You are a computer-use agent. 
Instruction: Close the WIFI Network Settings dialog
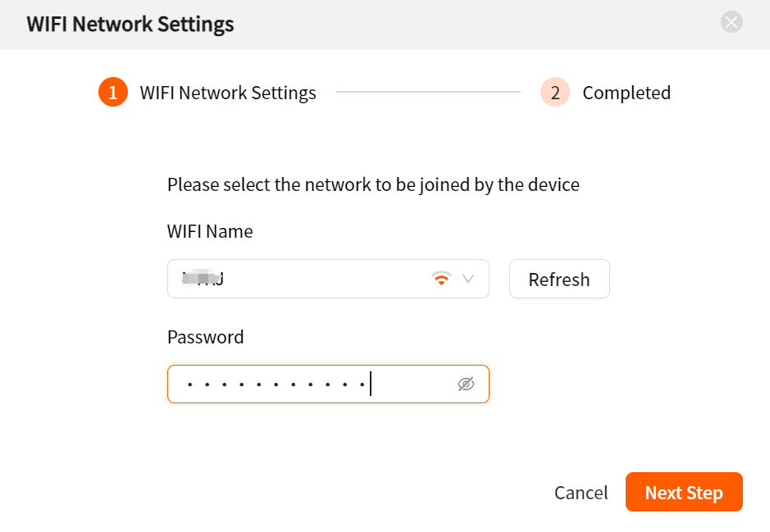click(x=731, y=22)
